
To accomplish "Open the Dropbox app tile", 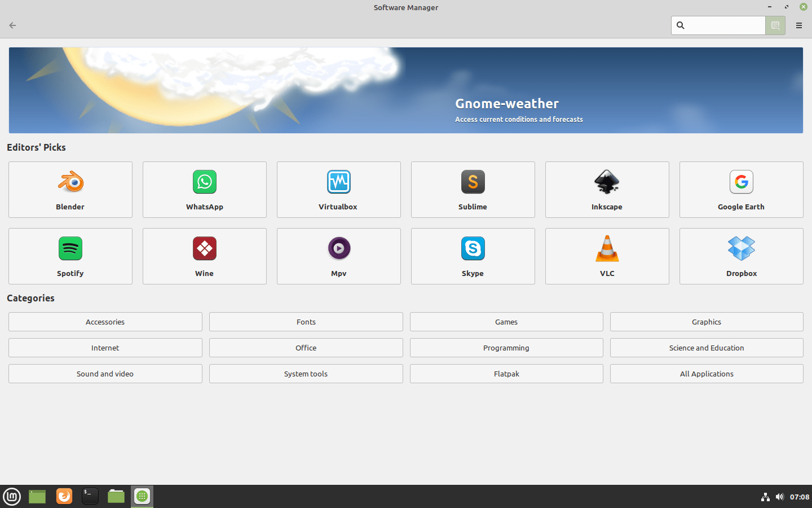I will click(742, 256).
